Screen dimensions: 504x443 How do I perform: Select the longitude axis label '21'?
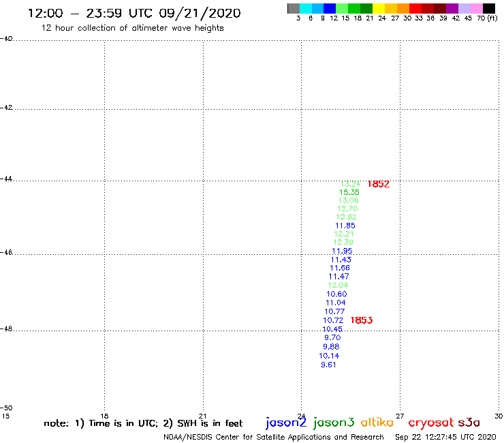[203, 416]
